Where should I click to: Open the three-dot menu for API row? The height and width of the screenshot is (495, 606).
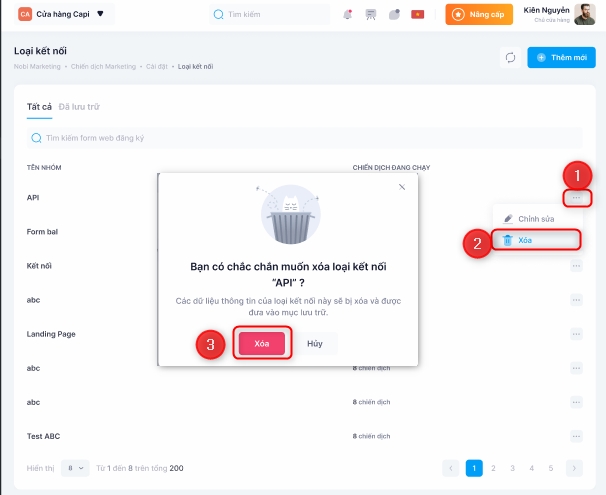(x=576, y=198)
